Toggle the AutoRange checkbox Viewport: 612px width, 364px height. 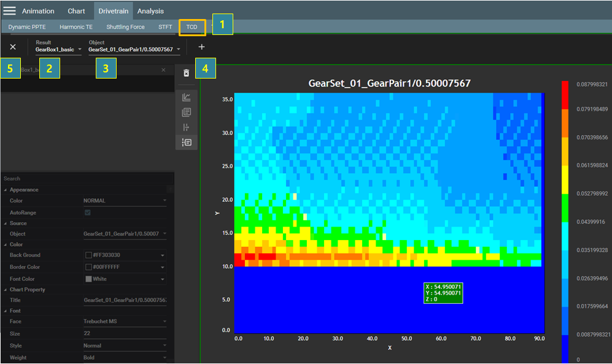click(88, 212)
